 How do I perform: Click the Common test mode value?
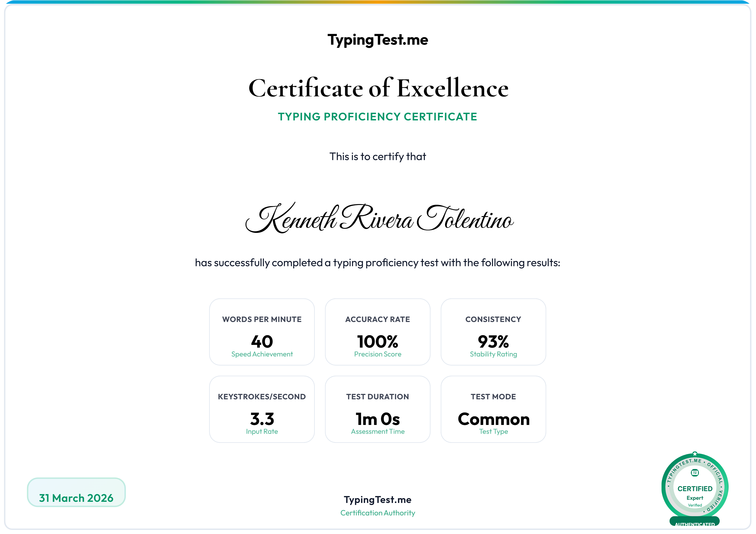click(x=494, y=419)
